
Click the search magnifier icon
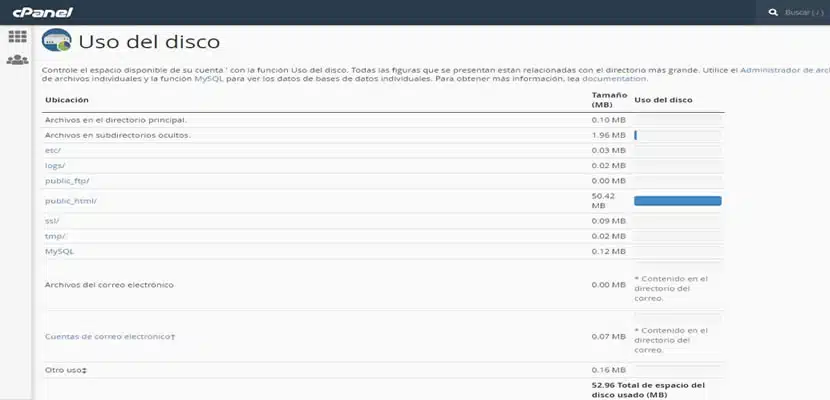[x=772, y=12]
